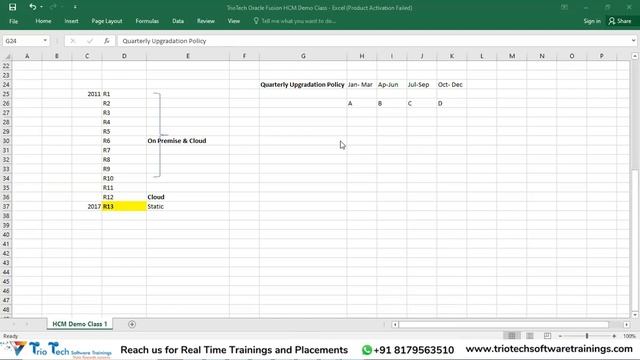Switch to Normal view icon in status bar
640x360 pixels.
[512, 336]
